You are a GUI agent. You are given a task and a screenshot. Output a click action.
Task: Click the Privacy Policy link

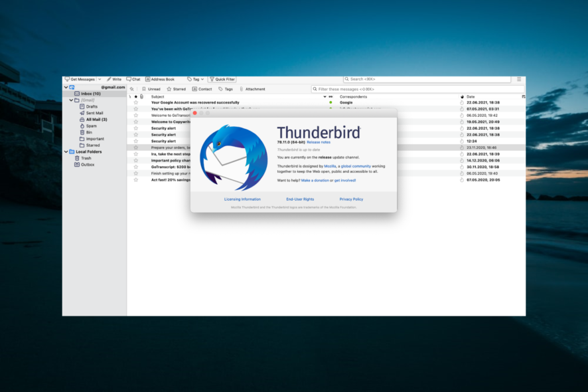[351, 199]
